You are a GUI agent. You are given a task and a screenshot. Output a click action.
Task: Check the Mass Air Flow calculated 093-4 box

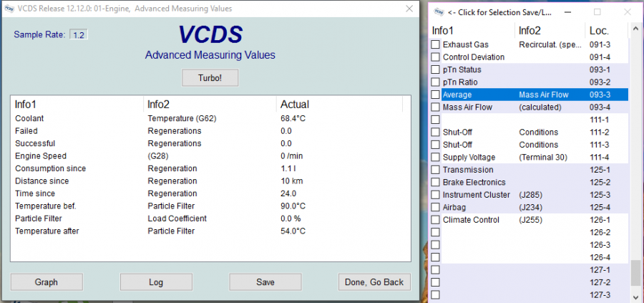(x=435, y=107)
